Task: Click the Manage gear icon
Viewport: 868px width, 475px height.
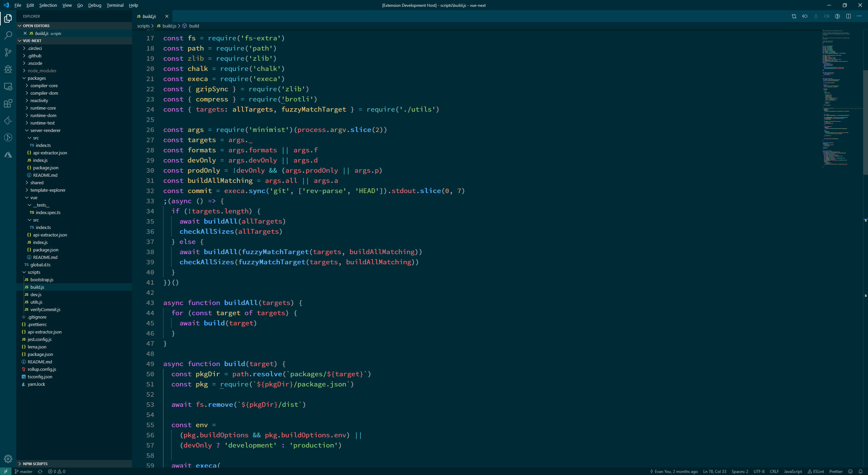Action: [8, 459]
